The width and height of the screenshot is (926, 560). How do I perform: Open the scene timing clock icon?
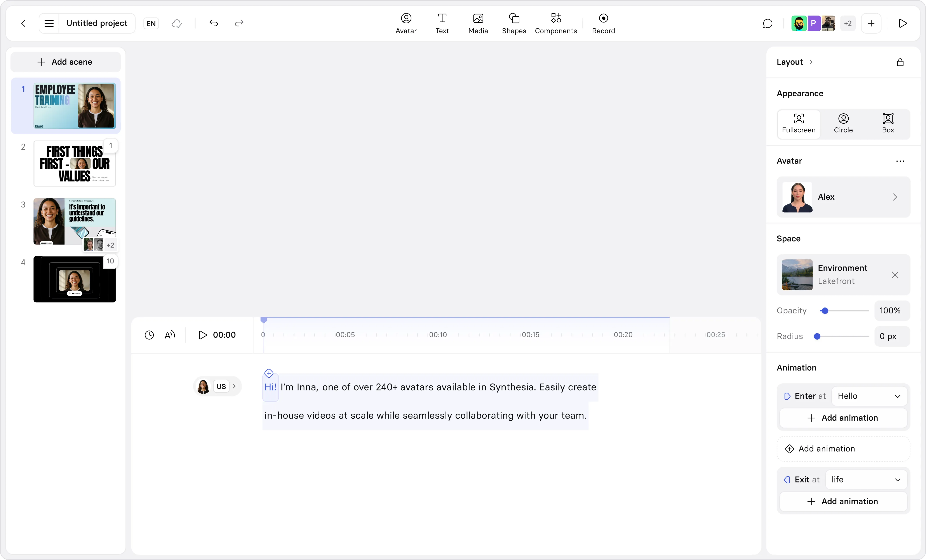149,335
